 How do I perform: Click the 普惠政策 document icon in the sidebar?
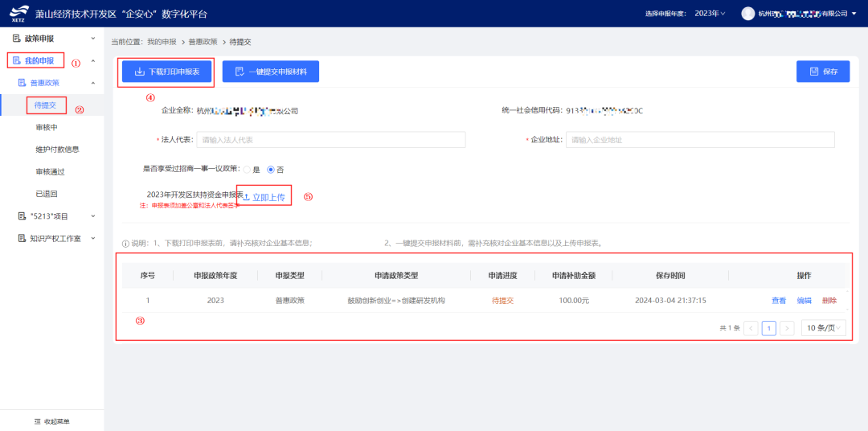coord(23,83)
